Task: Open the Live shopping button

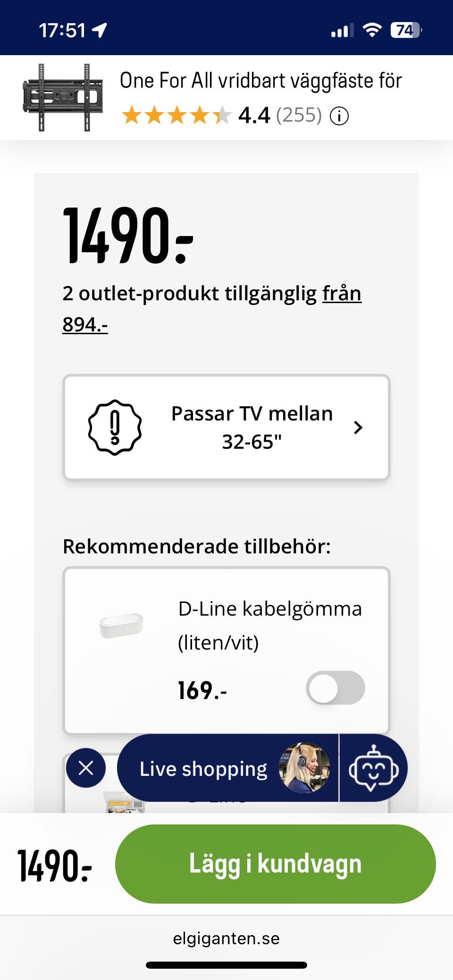Action: pos(203,769)
